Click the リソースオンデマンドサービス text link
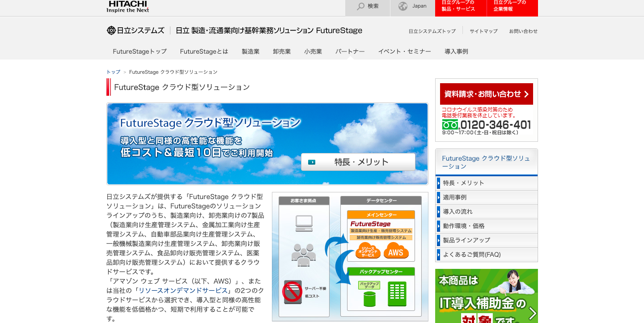The width and height of the screenshot is (644, 323). [x=183, y=290]
